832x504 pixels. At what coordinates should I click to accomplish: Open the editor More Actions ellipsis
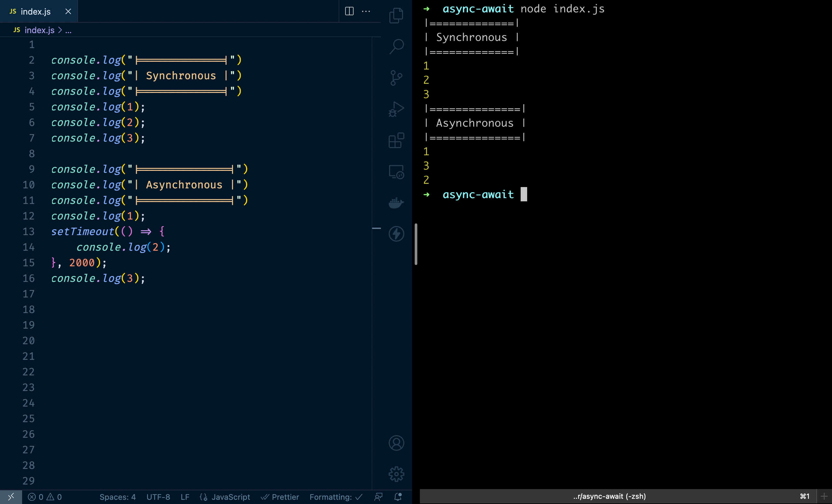click(366, 11)
